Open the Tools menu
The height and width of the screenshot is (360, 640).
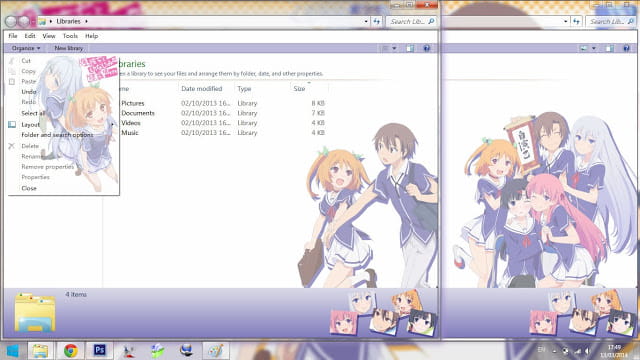pyautogui.click(x=70, y=36)
